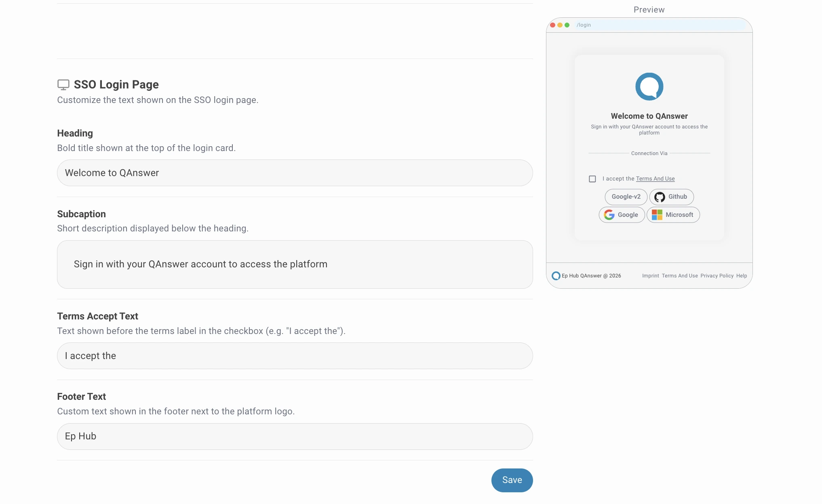This screenshot has height=504, width=822.
Task: Click the 'Footer Text' field label
Action: tap(81, 397)
